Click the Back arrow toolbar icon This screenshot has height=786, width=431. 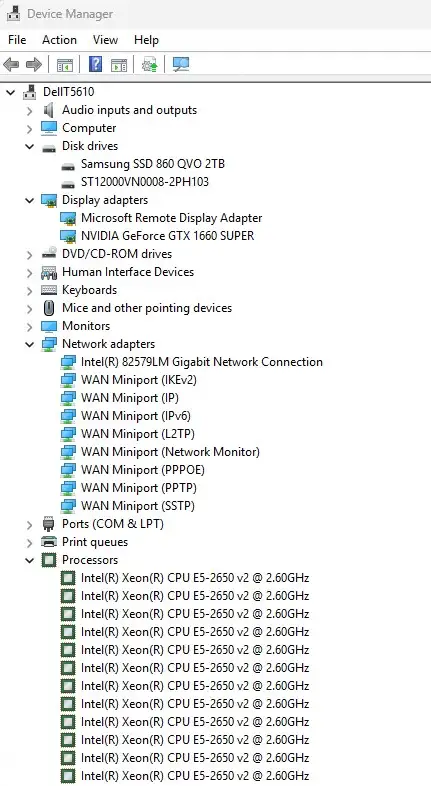tap(11, 65)
